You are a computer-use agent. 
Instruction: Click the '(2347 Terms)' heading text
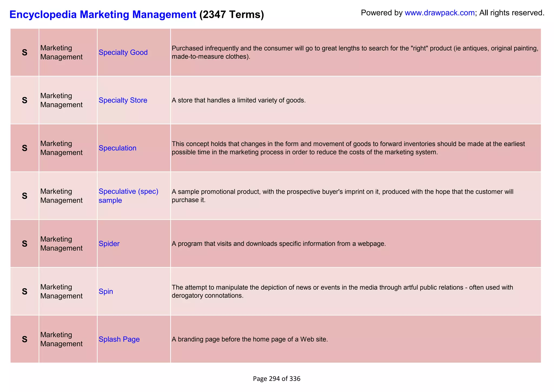(232, 14)
